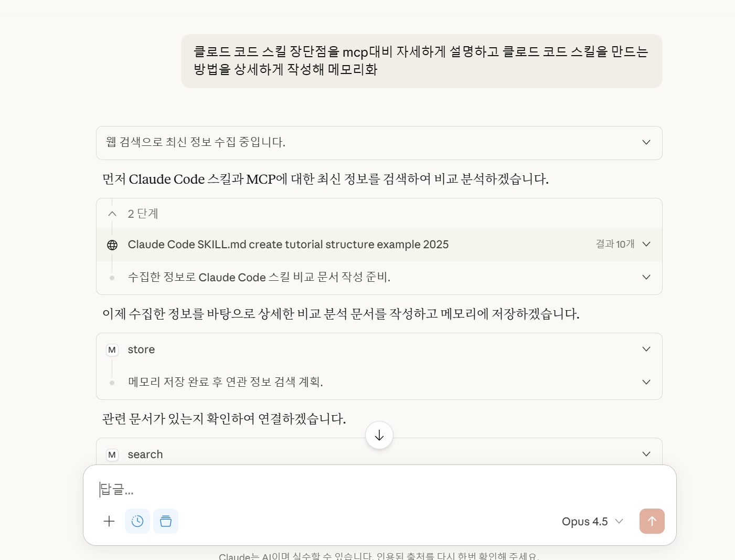Viewport: 735px width, 560px height.
Task: Expand 수집한 정보로 Claude Code 스킬 row
Action: (x=646, y=277)
